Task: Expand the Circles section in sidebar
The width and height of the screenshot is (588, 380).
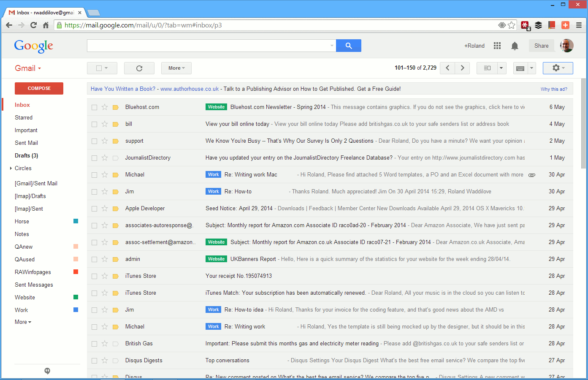Action: [11, 168]
